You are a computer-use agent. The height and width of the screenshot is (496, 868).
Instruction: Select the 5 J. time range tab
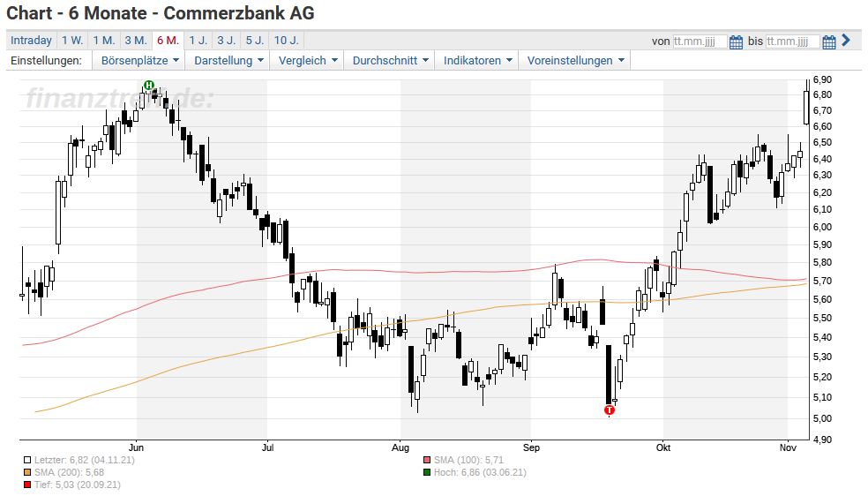255,41
